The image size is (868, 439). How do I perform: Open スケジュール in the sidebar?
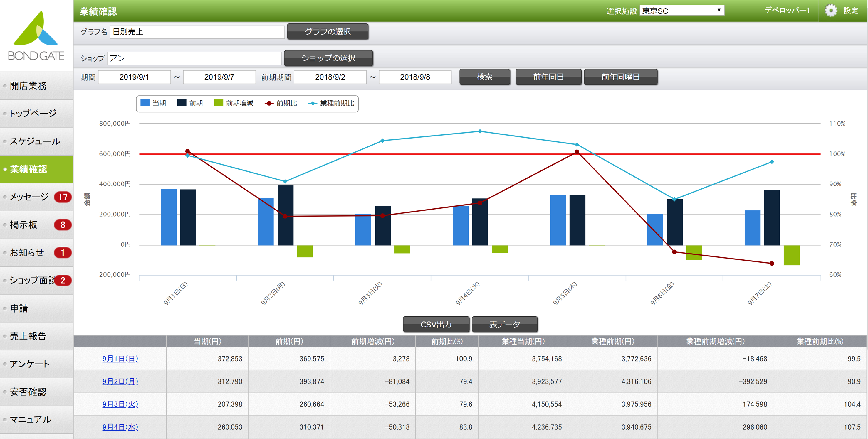[36, 141]
